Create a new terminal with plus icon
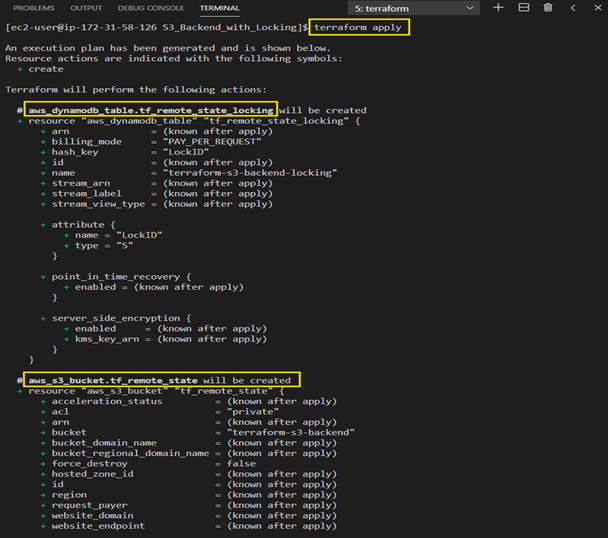Image resolution: width=608 pixels, height=538 pixels. click(x=498, y=8)
